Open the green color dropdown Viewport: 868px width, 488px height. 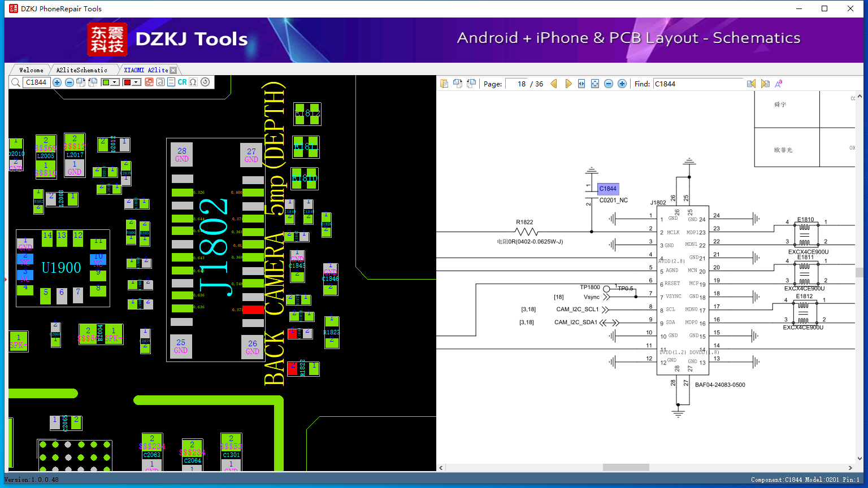click(x=115, y=82)
